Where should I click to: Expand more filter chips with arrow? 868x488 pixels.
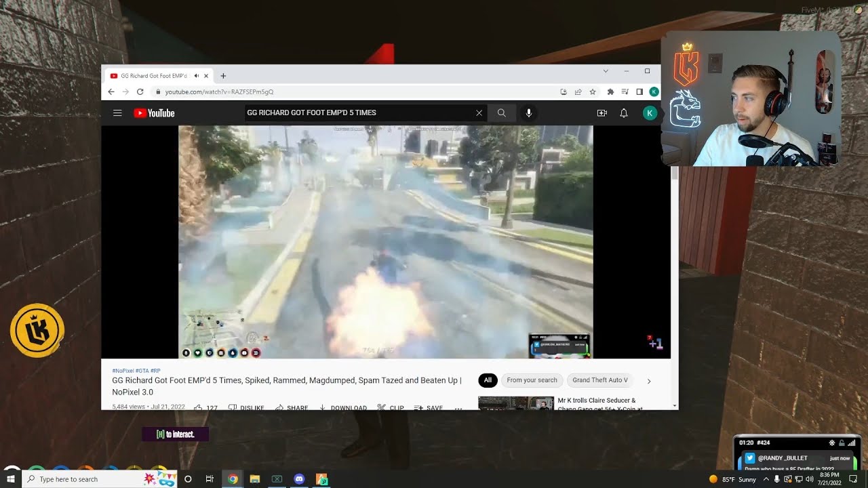point(649,381)
